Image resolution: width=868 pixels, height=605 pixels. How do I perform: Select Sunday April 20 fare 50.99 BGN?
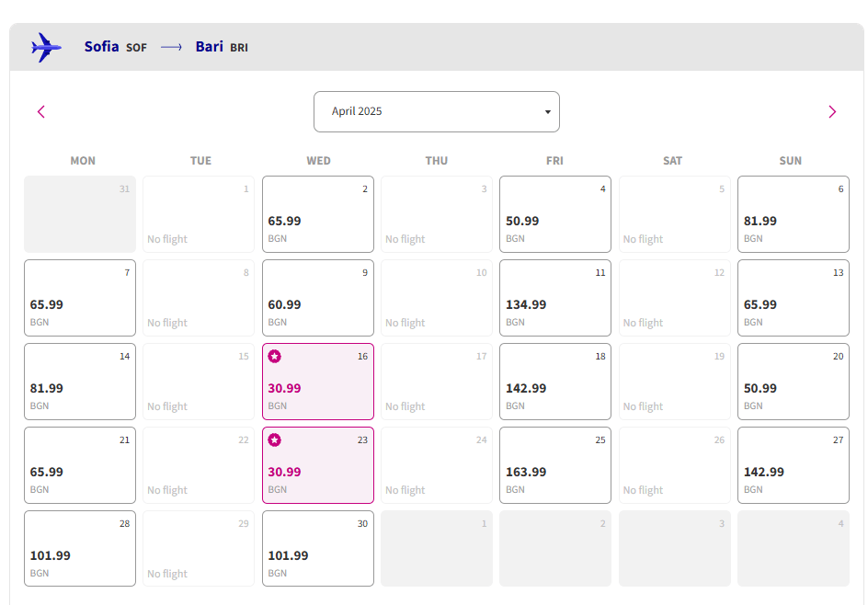(x=794, y=382)
